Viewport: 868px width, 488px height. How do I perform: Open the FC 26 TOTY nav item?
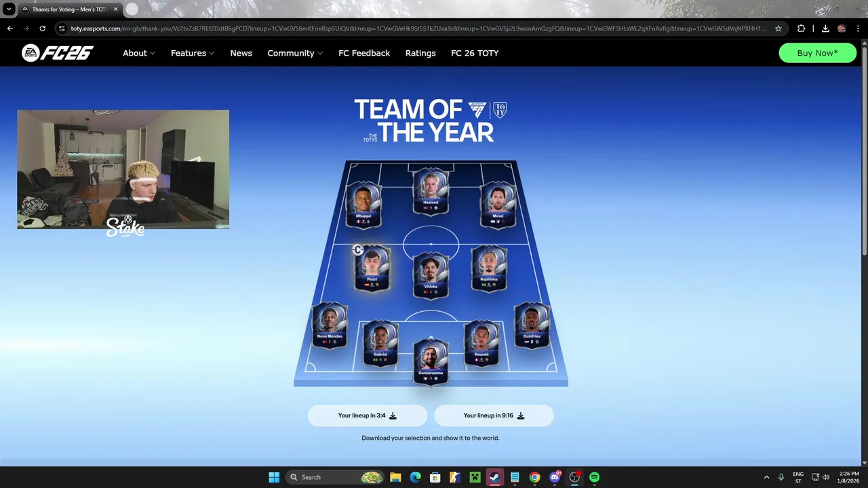pyautogui.click(x=475, y=53)
